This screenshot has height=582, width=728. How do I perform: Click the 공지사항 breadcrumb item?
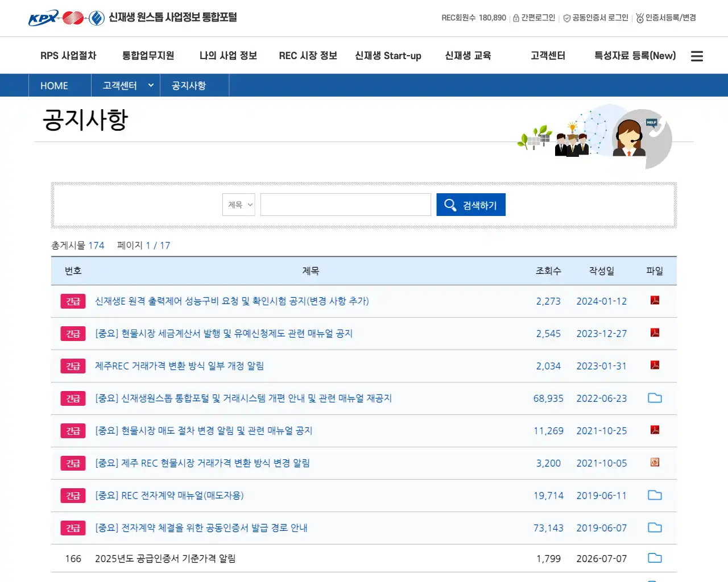pyautogui.click(x=189, y=85)
